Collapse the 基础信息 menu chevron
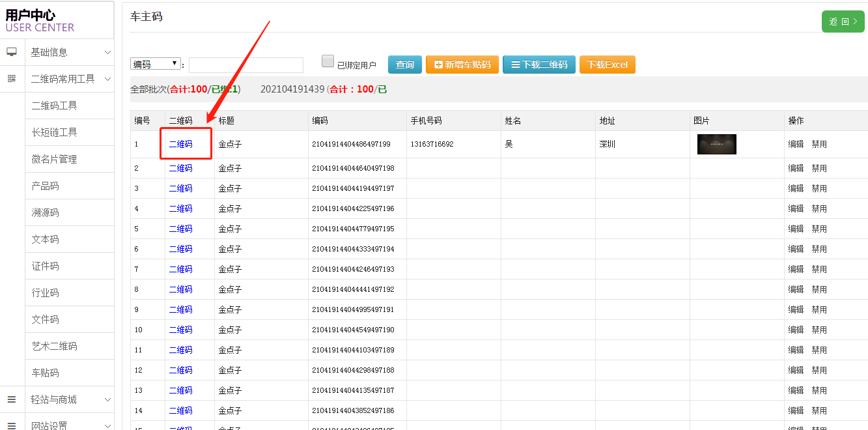This screenshot has height=430, width=868. (108, 52)
